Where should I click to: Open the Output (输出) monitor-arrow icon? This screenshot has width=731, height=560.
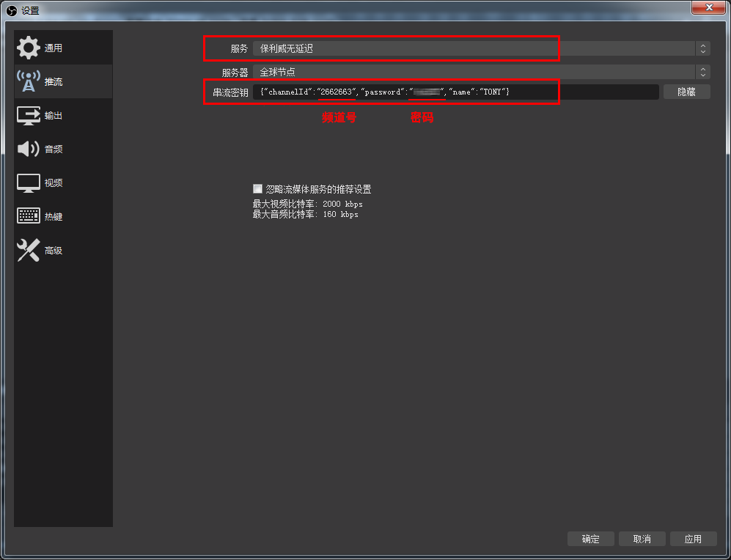(x=29, y=116)
